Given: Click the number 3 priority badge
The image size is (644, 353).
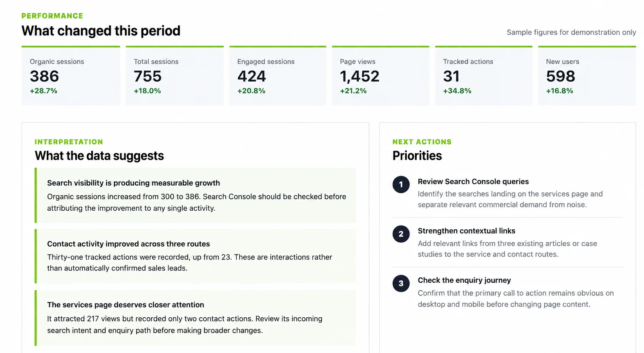Looking at the screenshot, I should [401, 283].
